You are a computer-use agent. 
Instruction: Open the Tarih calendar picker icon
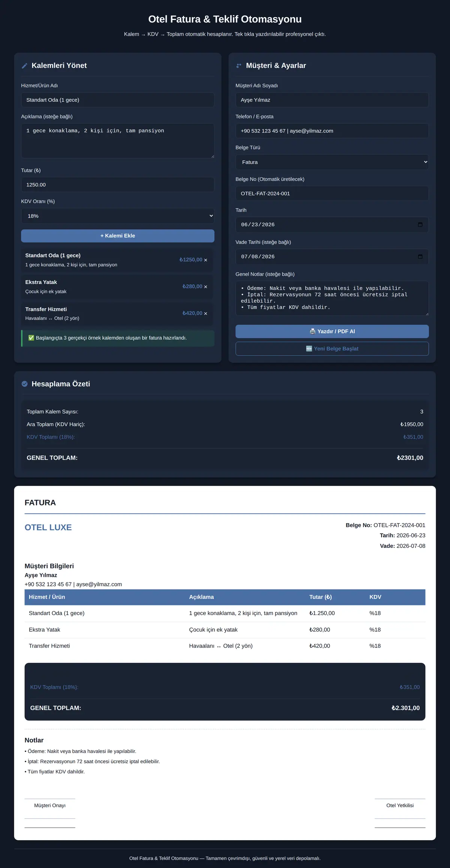(x=420, y=225)
